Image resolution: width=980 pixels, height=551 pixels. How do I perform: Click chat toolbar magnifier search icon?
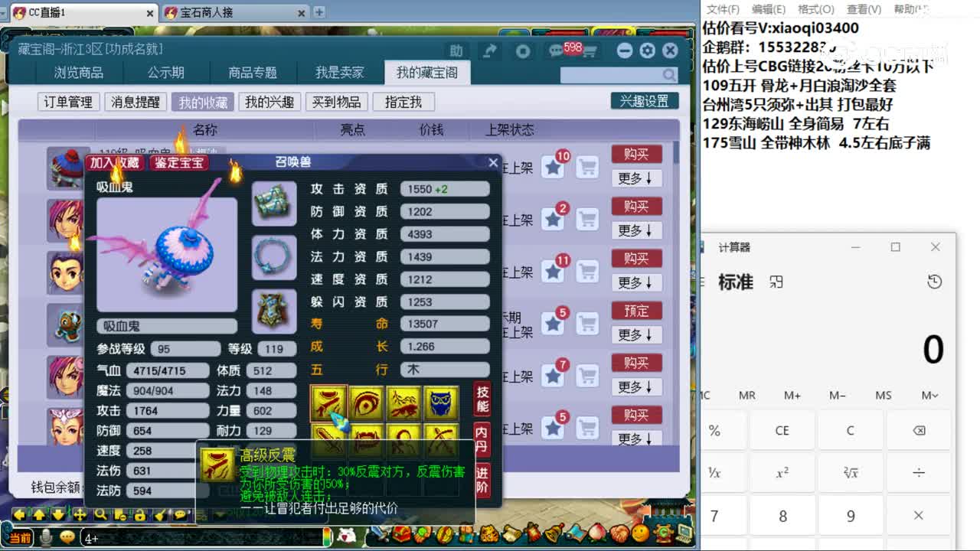(100, 515)
